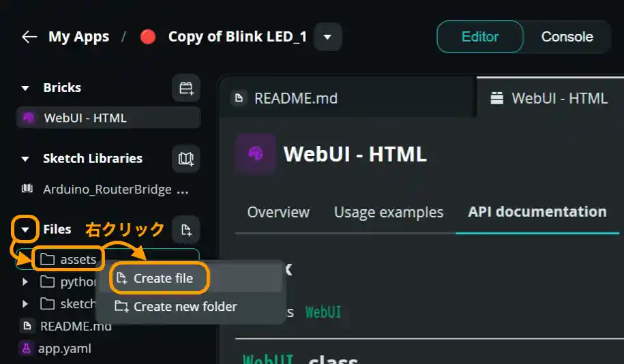Click the app.yaml flask icon
This screenshot has width=624, height=364.
point(27,348)
